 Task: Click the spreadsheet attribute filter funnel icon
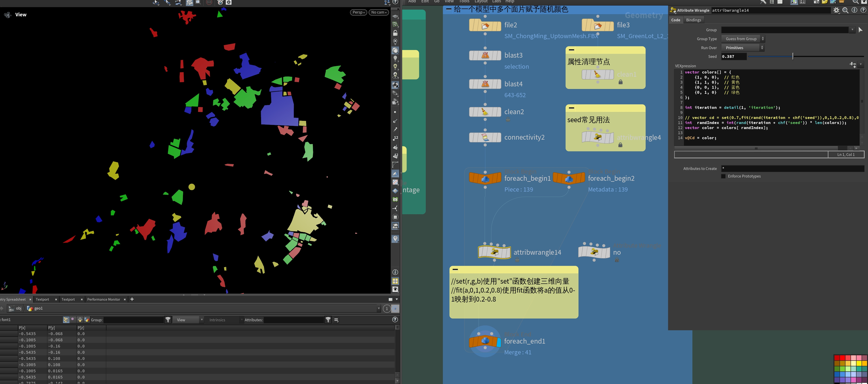coord(328,320)
